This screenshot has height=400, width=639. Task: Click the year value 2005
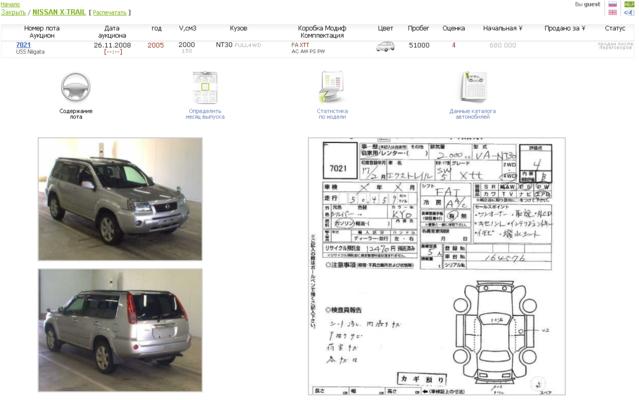156,45
